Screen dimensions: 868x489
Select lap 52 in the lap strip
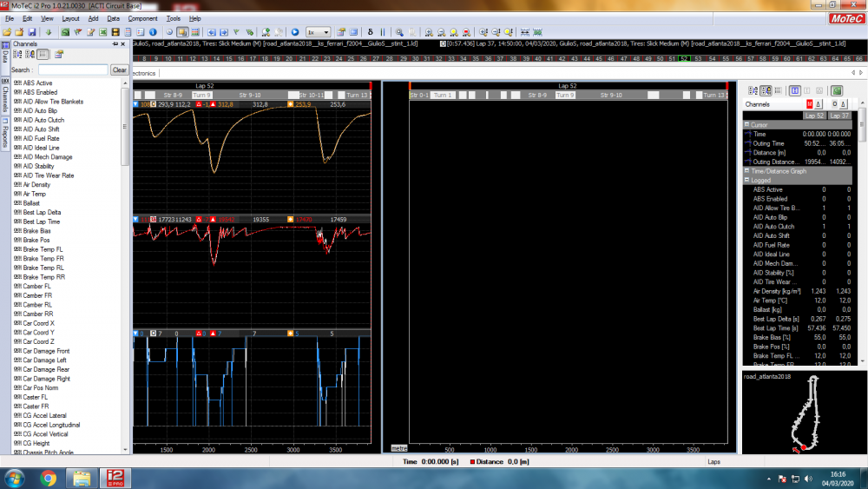[x=684, y=58]
